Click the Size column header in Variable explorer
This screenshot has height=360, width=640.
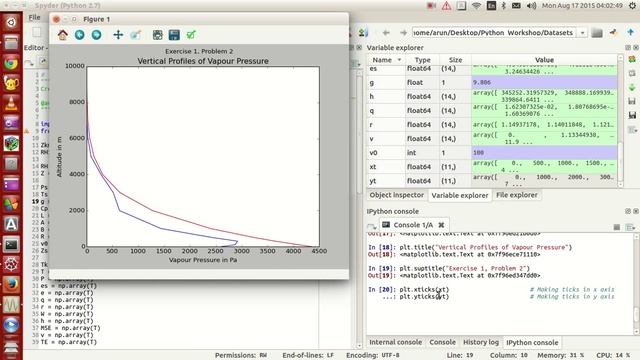click(x=456, y=60)
